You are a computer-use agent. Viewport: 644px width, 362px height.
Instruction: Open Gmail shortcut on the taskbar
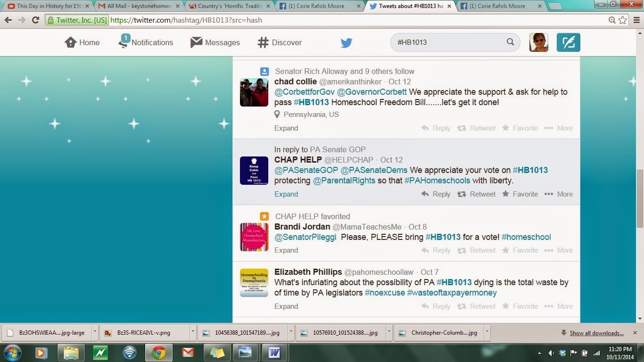[188, 353]
